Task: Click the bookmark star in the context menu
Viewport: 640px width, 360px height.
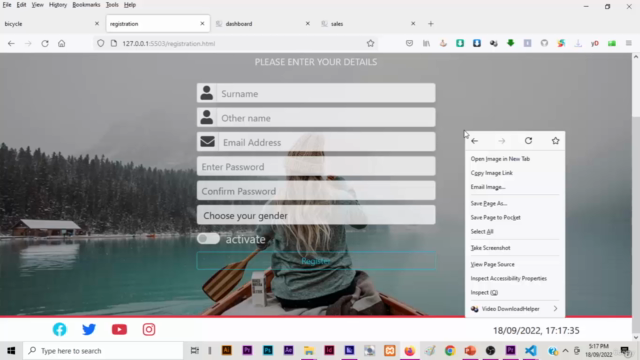Action: (555, 140)
